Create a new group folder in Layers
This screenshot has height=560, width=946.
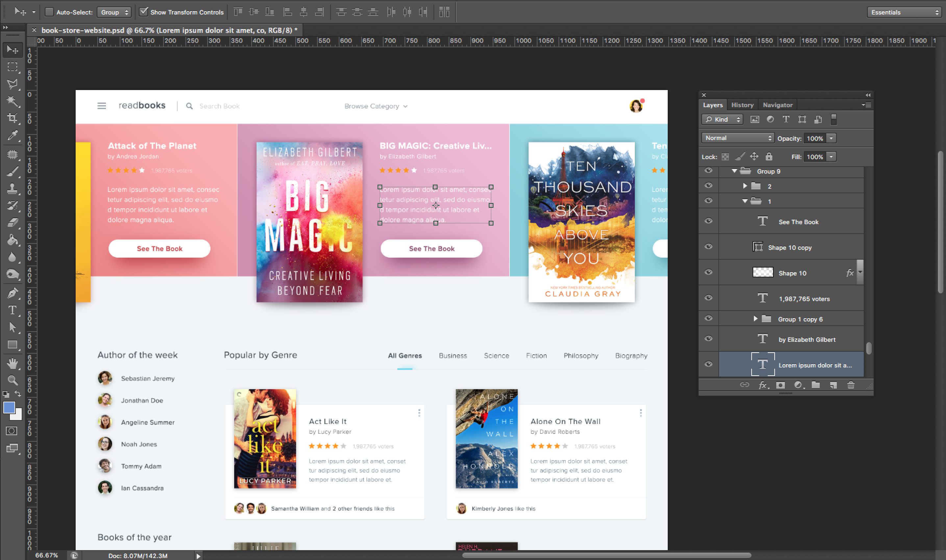816,385
